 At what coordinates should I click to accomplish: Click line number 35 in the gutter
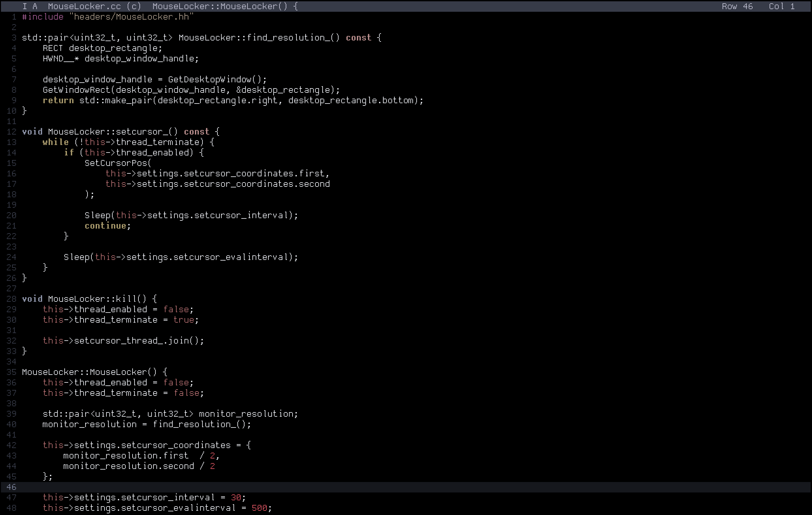[x=11, y=372]
